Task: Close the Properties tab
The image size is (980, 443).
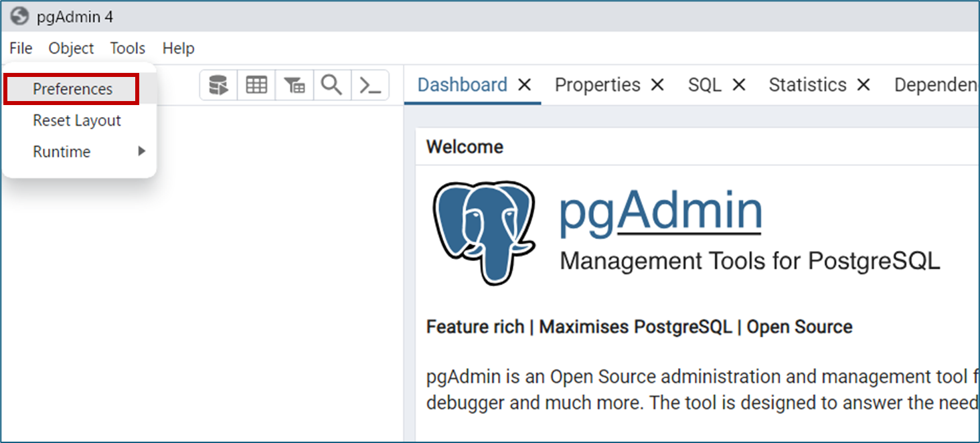Action: (x=657, y=85)
